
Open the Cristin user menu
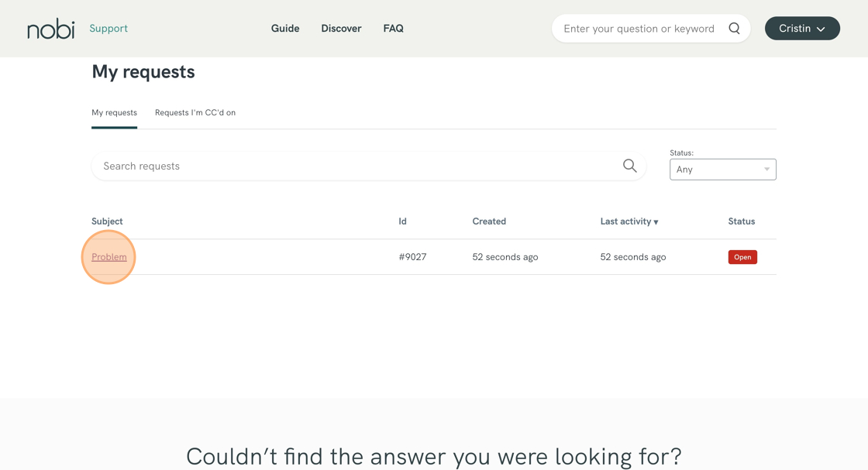pyautogui.click(x=802, y=28)
